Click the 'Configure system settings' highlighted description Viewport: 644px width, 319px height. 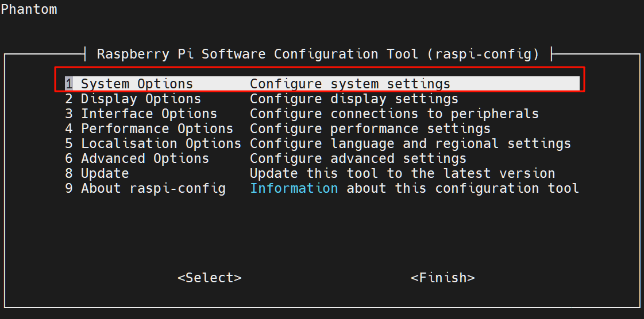[350, 84]
